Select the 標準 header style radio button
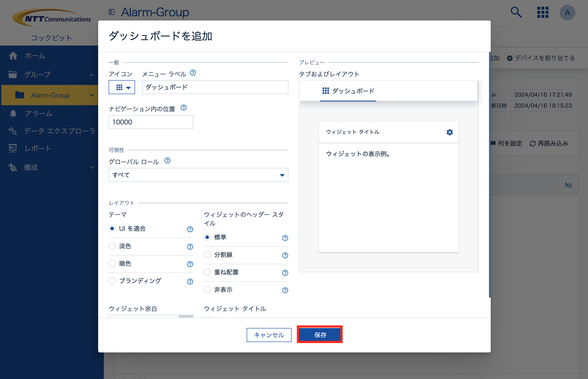588x379 pixels. click(207, 237)
